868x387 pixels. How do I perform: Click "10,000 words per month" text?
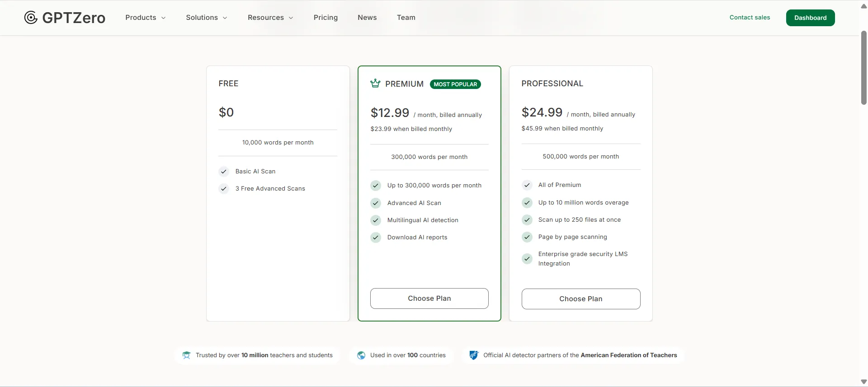point(278,143)
